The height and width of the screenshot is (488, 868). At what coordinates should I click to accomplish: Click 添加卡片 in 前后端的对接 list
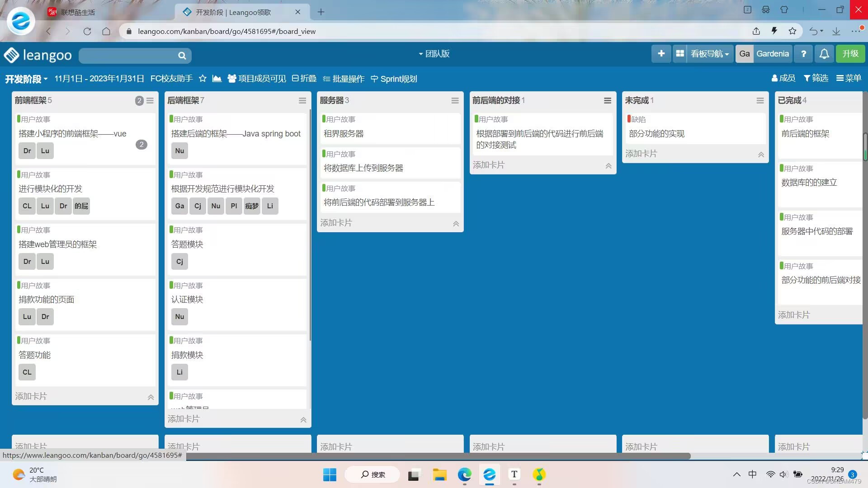point(489,165)
